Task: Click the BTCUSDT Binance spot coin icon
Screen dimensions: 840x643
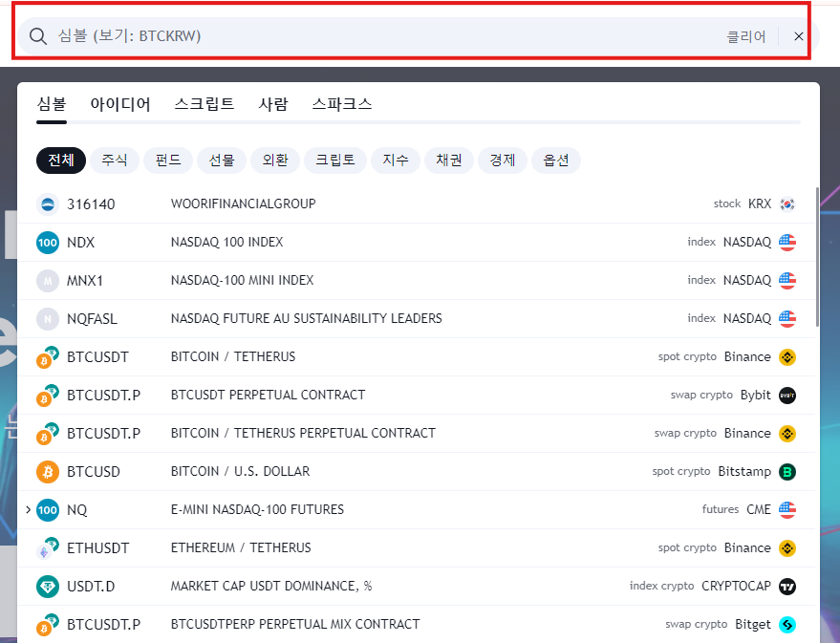Action: [48, 357]
